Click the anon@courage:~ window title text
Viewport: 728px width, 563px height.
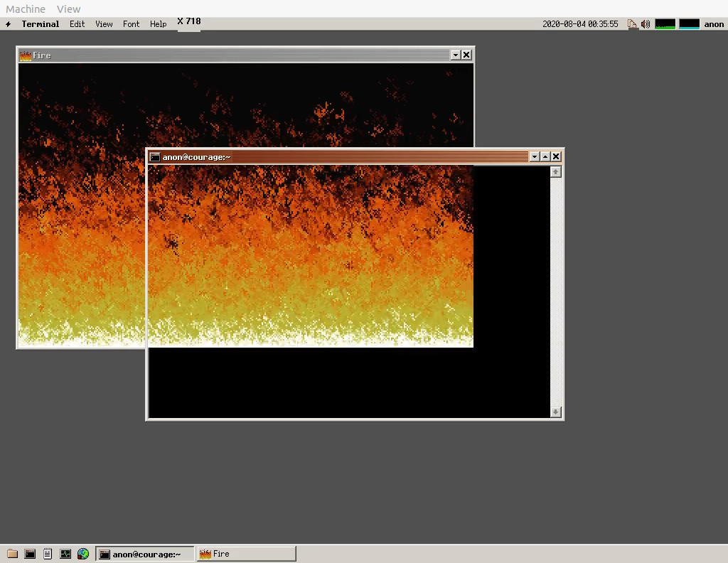click(x=196, y=157)
